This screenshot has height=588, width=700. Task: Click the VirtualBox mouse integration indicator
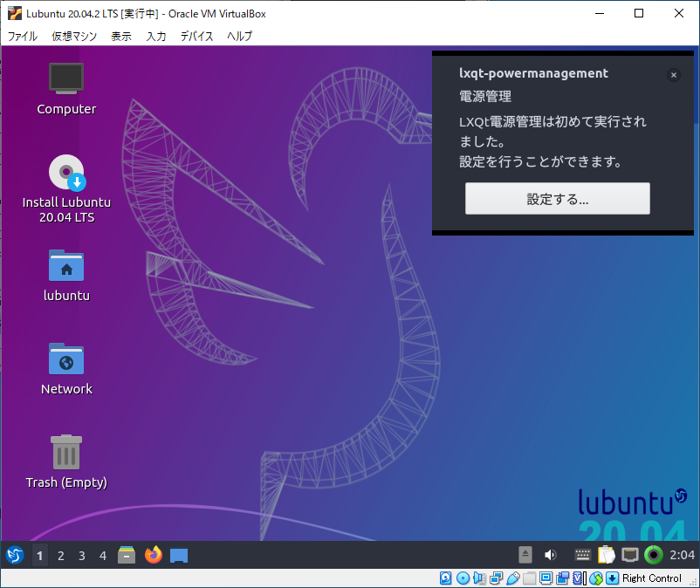(x=596, y=578)
